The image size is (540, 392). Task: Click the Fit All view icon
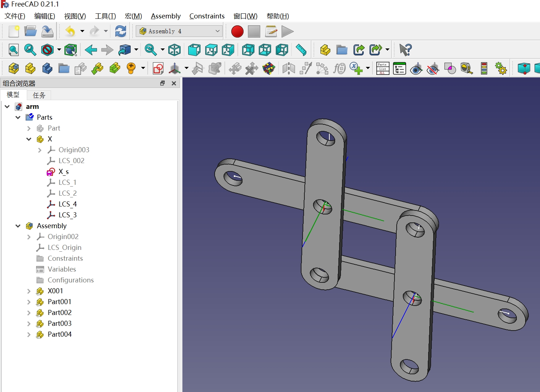(x=13, y=50)
